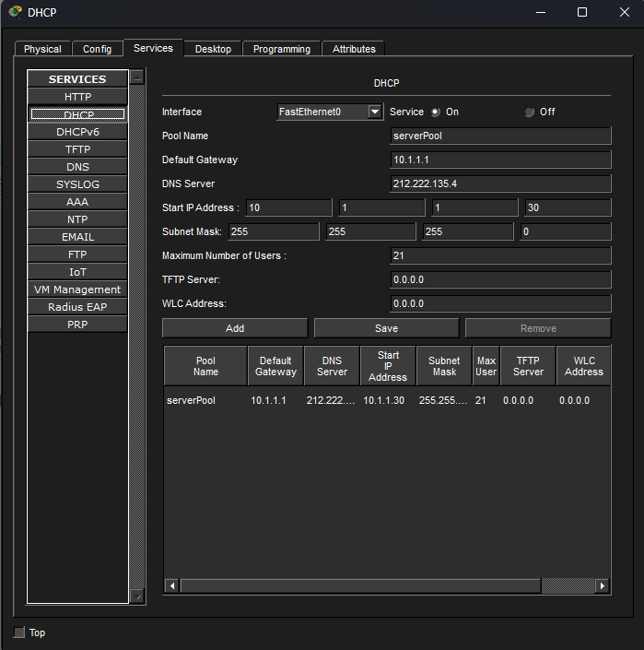
Task: Click the Start IP Address column header
Action: [x=388, y=366]
